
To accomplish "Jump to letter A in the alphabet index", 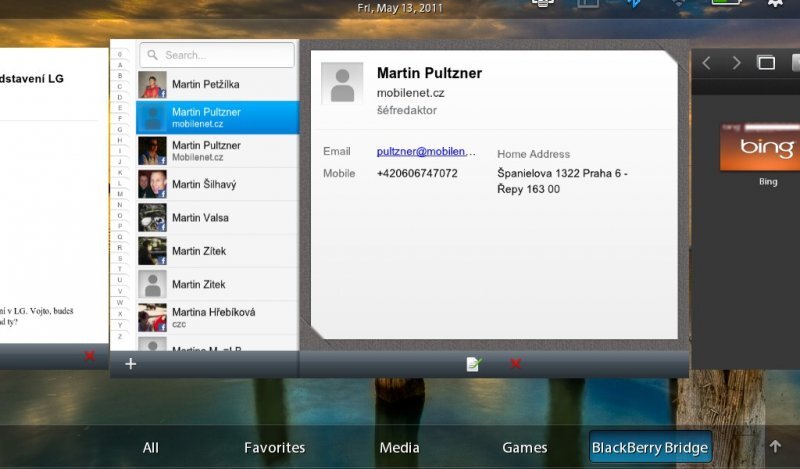I will [x=120, y=65].
